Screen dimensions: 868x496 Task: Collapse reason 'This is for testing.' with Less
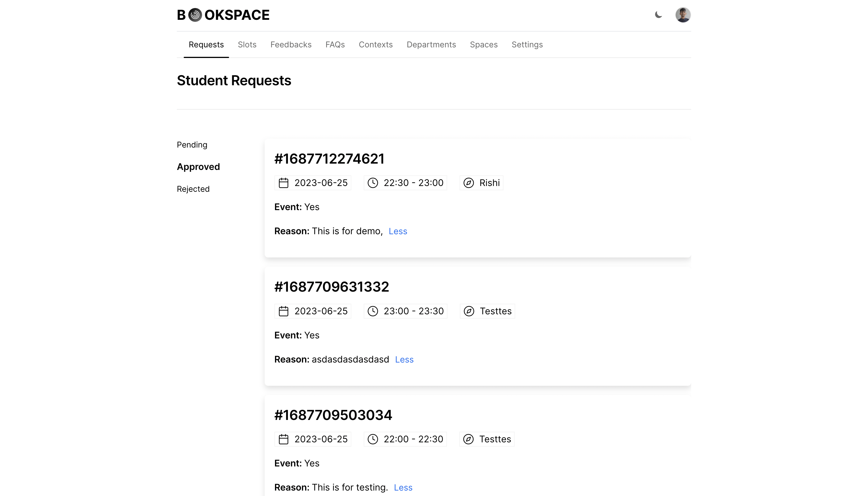pos(403,488)
